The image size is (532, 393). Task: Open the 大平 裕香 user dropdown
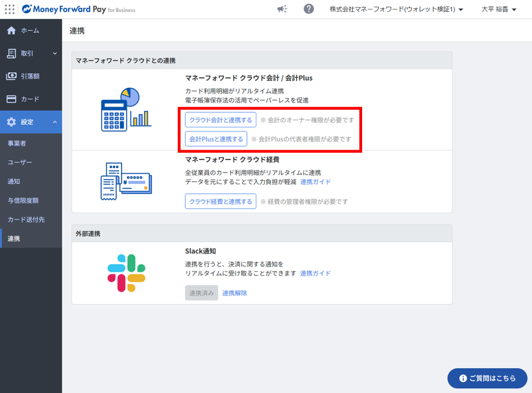pyautogui.click(x=499, y=9)
